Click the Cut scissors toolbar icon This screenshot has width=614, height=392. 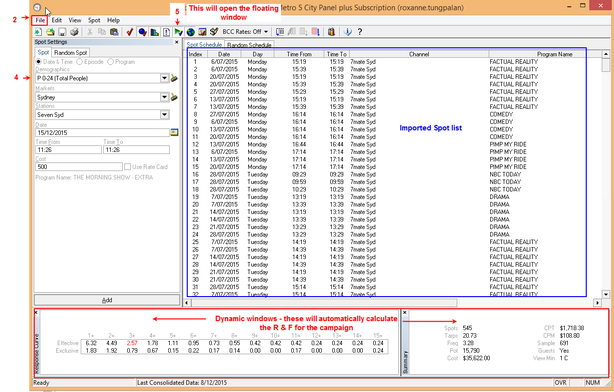pos(90,32)
